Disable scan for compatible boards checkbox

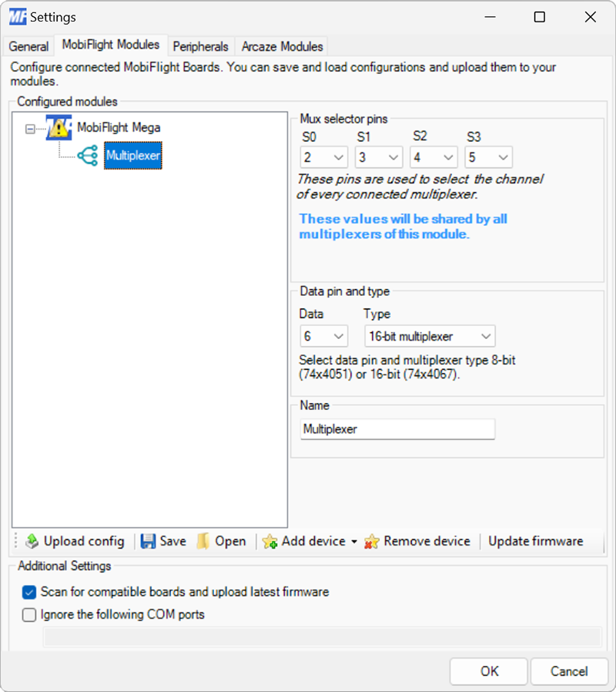point(28,593)
